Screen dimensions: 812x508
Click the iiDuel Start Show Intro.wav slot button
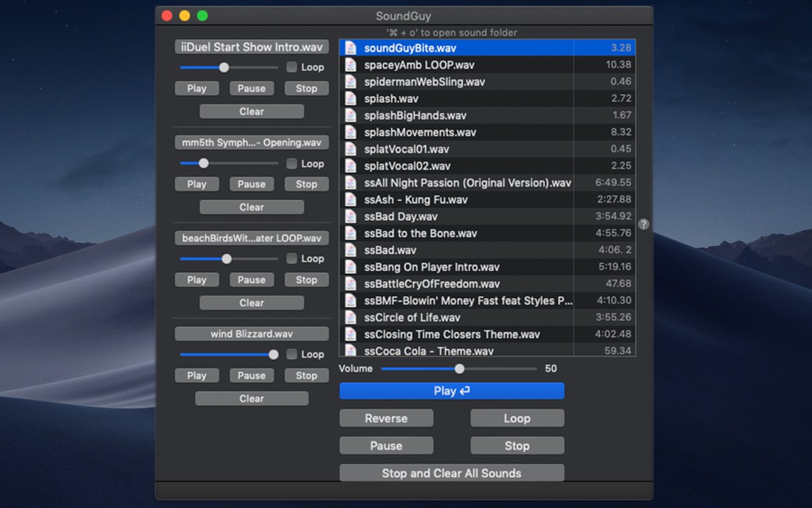click(252, 47)
